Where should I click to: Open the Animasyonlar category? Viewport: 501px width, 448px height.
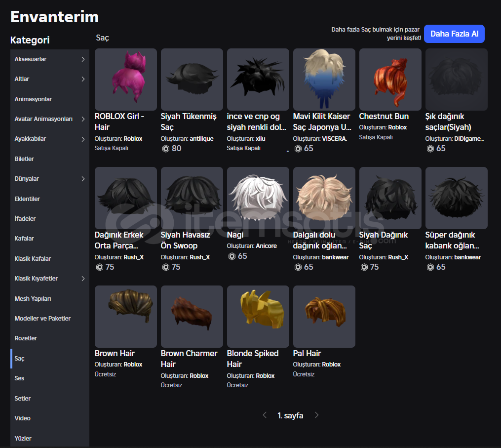[50, 99]
